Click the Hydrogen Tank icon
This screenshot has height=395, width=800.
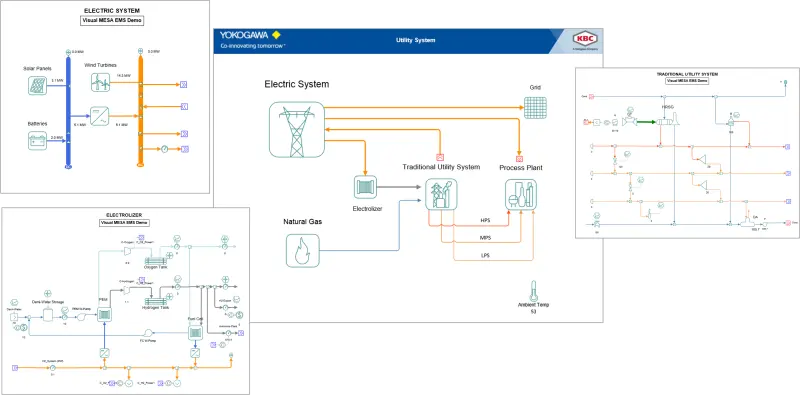[155, 301]
